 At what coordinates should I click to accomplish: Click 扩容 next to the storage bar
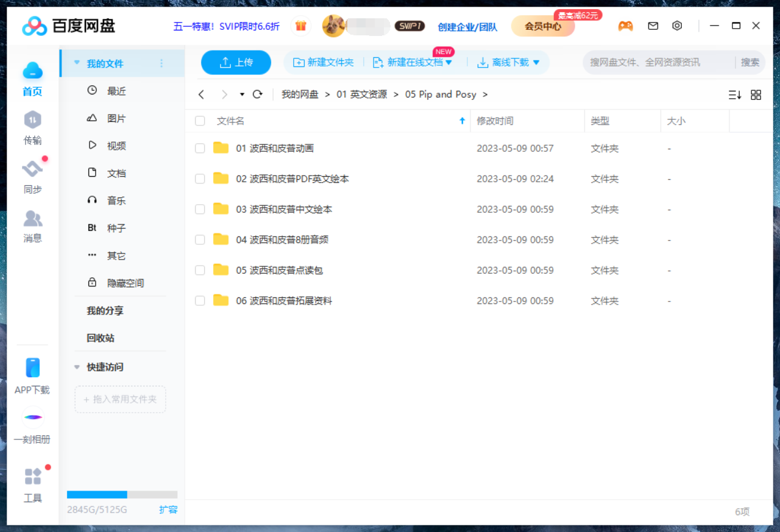168,509
